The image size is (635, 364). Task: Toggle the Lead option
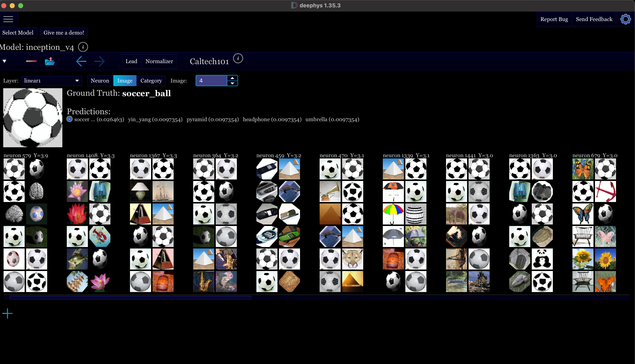[131, 61]
